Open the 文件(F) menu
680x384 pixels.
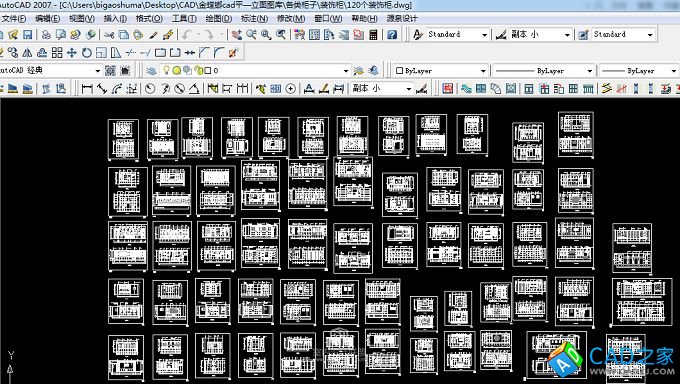14,19
